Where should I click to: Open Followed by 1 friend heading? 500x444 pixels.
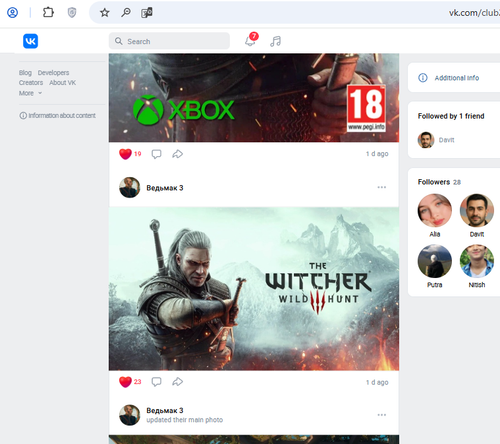coord(451,116)
